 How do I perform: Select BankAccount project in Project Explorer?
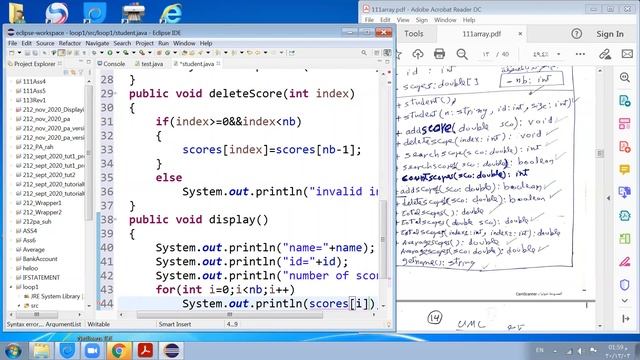point(40,259)
